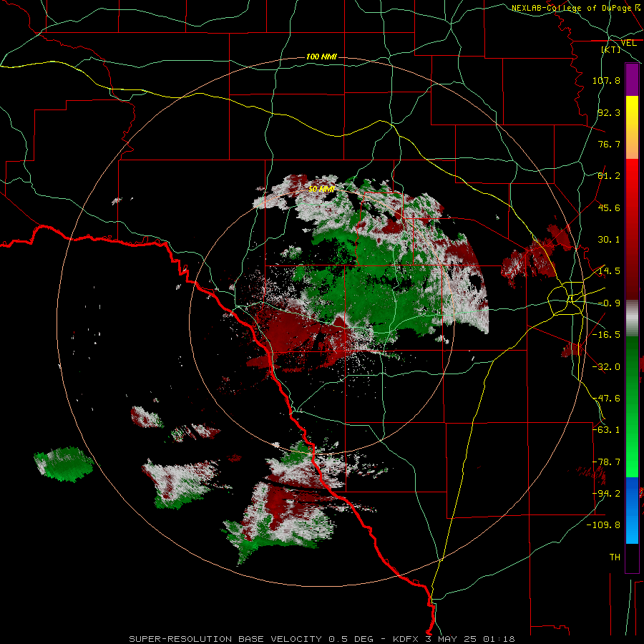This screenshot has width=644, height=644.
Task: Select the 14.5 legend value
Action: coord(609,271)
